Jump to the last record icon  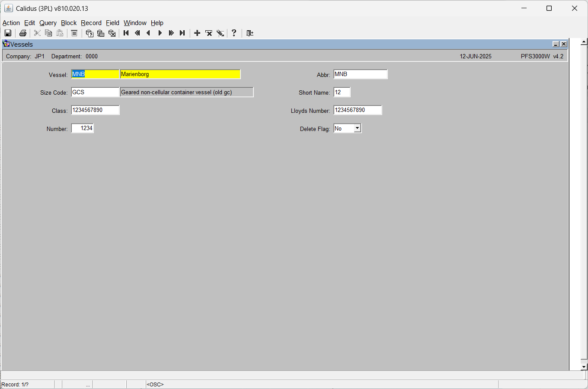click(x=182, y=33)
